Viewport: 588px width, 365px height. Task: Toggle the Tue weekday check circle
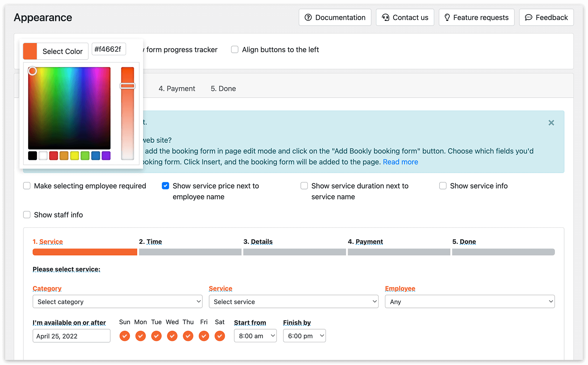156,336
